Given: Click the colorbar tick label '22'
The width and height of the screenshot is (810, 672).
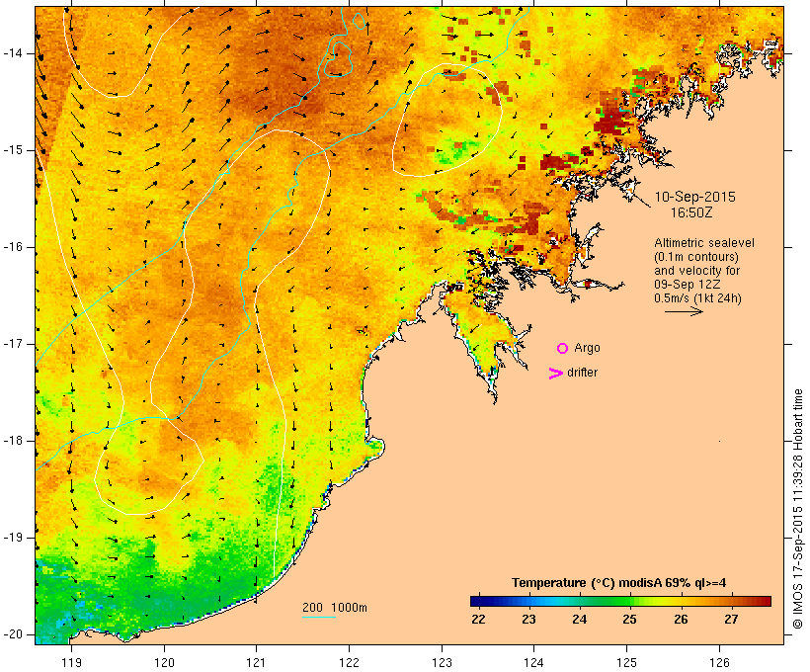Looking at the screenshot, I should point(478,620).
